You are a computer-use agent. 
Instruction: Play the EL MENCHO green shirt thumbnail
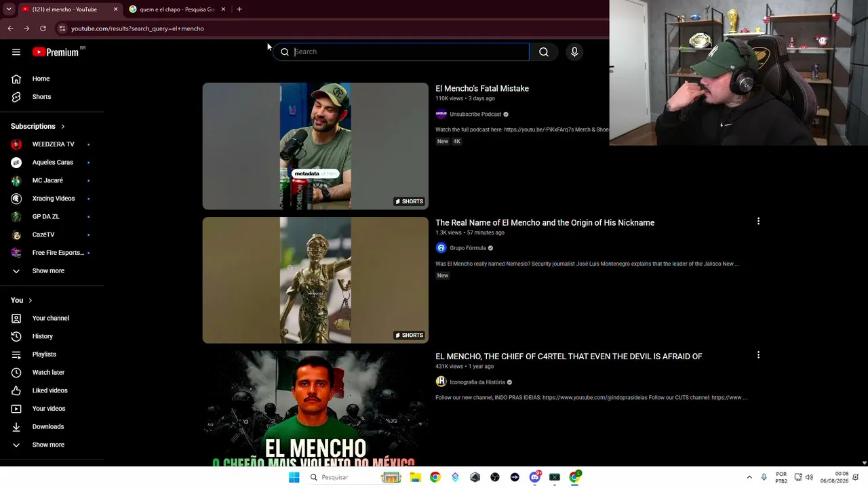(x=315, y=409)
